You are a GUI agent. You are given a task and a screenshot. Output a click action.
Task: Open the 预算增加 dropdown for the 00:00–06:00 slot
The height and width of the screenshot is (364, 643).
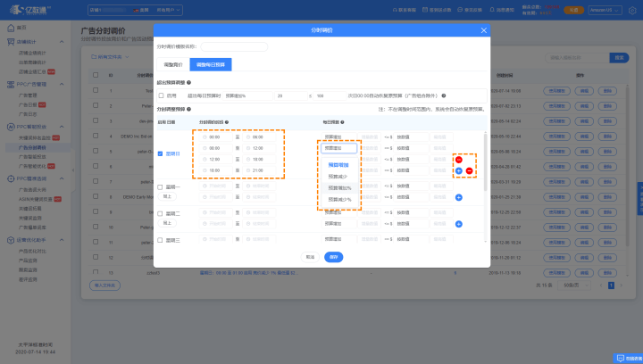pyautogui.click(x=338, y=137)
